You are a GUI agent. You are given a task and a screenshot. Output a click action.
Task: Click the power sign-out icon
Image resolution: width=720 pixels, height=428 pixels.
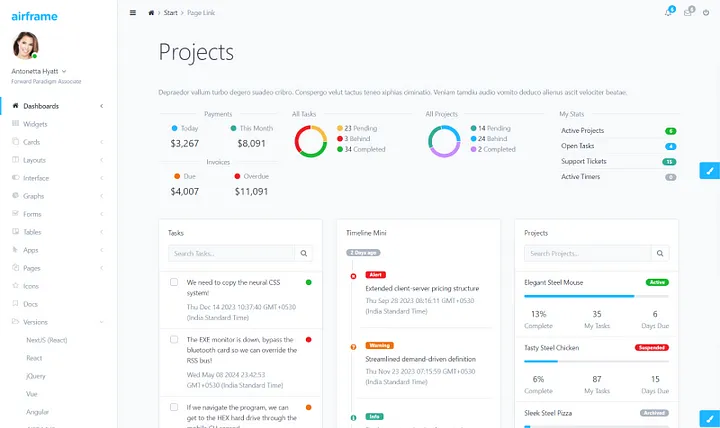tap(706, 13)
